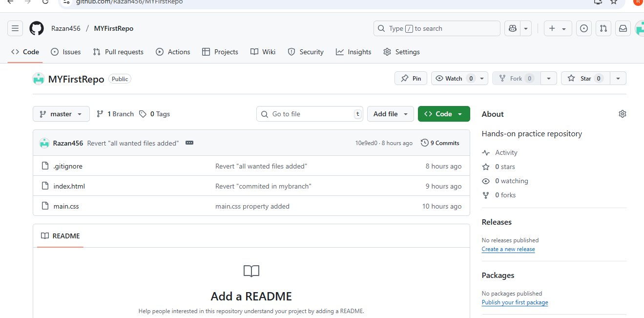644x318 pixels.
Task: Pin the repository with the Pin button
Action: (x=411, y=78)
